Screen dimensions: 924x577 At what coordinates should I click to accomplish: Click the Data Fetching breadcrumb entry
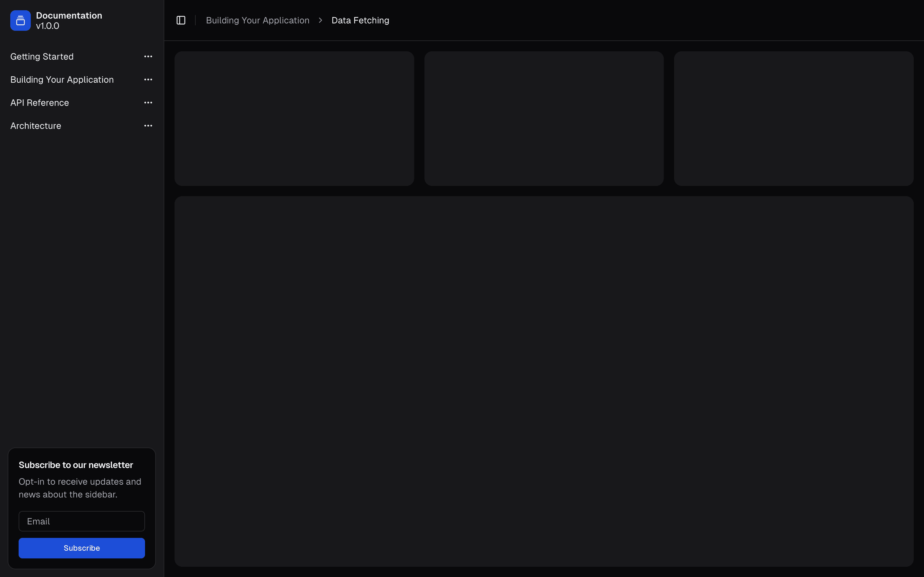coord(360,20)
